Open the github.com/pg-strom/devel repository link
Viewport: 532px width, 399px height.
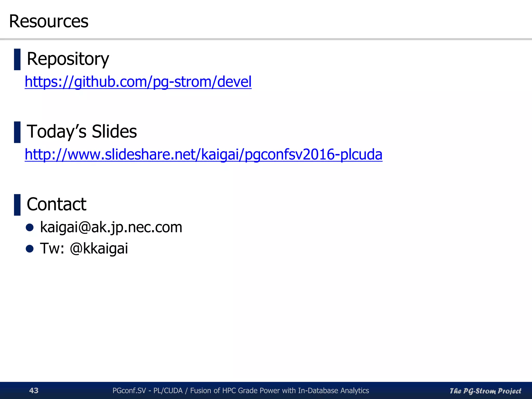pos(138,82)
